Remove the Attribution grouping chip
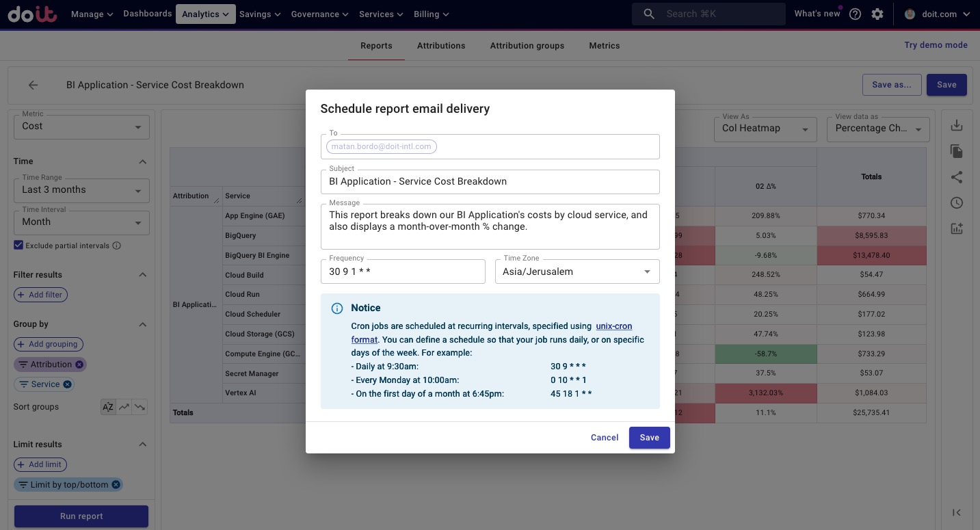The width and height of the screenshot is (980, 530). coord(79,365)
